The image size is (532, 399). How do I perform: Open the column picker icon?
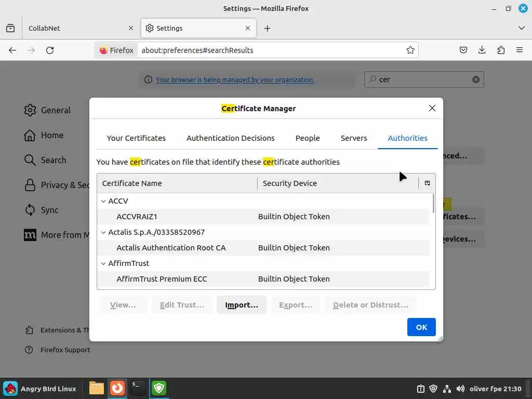(427, 183)
